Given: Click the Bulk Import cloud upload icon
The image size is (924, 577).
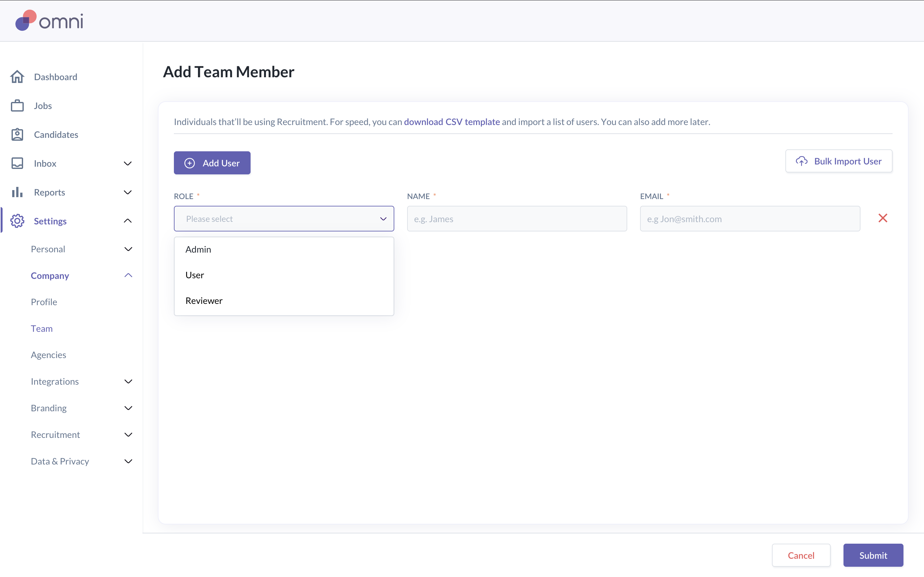Looking at the screenshot, I should click(801, 161).
